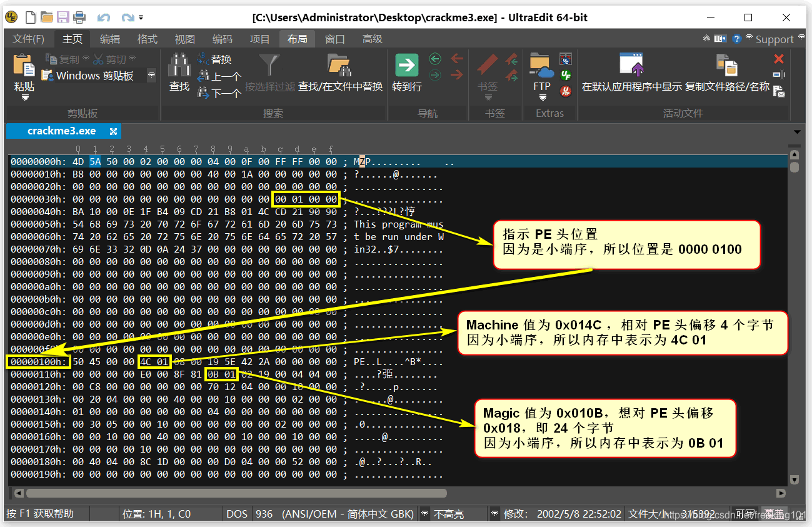Close the crackme3.exe file tab
Image resolution: width=812 pixels, height=527 pixels.
[x=113, y=131]
